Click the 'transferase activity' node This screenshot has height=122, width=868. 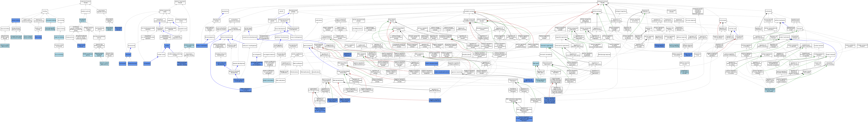point(83,20)
